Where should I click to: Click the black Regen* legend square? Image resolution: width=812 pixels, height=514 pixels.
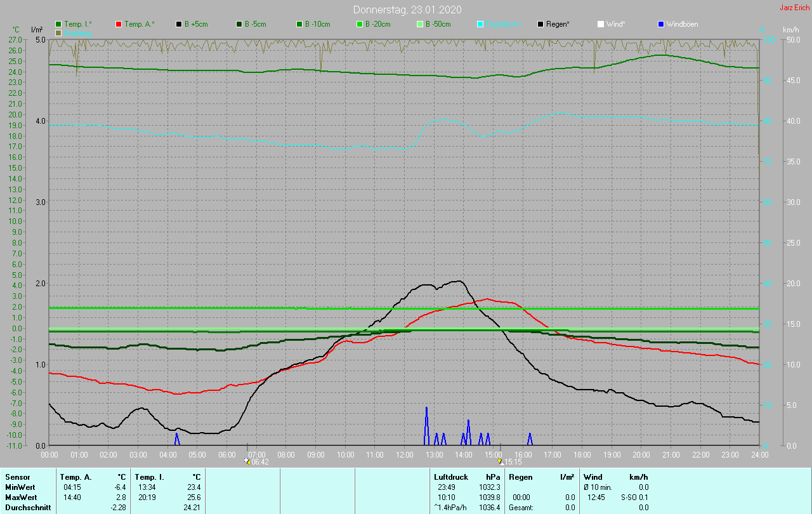click(x=540, y=24)
